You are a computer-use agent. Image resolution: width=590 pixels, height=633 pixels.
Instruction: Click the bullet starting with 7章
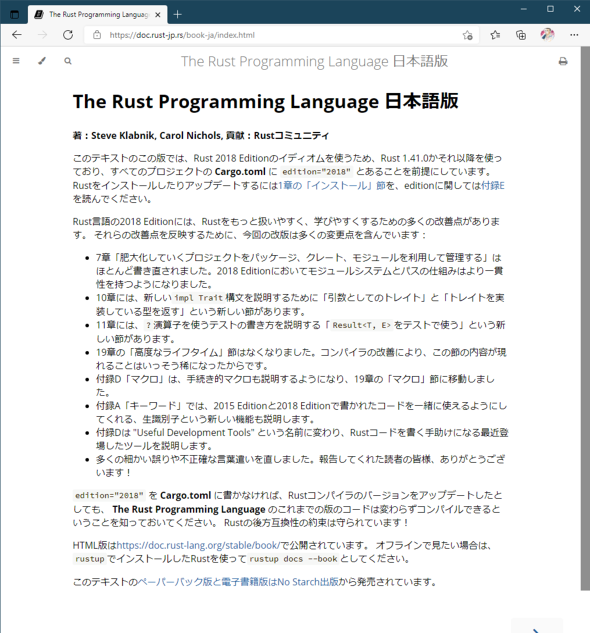pos(299,271)
